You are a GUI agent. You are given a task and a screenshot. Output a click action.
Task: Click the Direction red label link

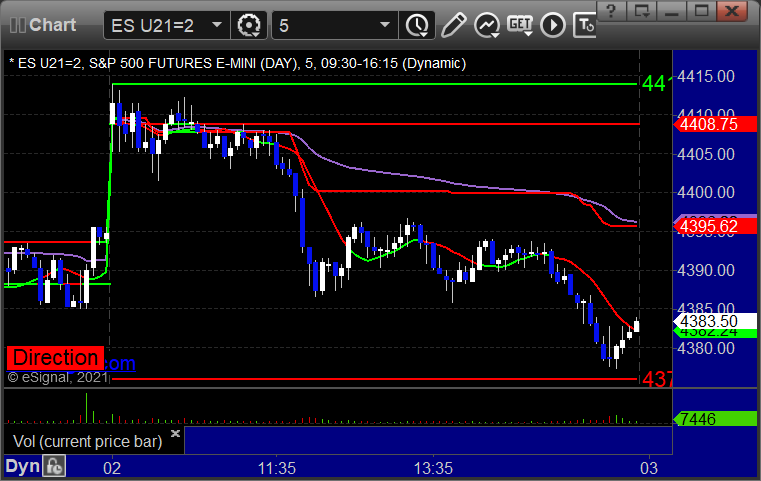pos(55,358)
